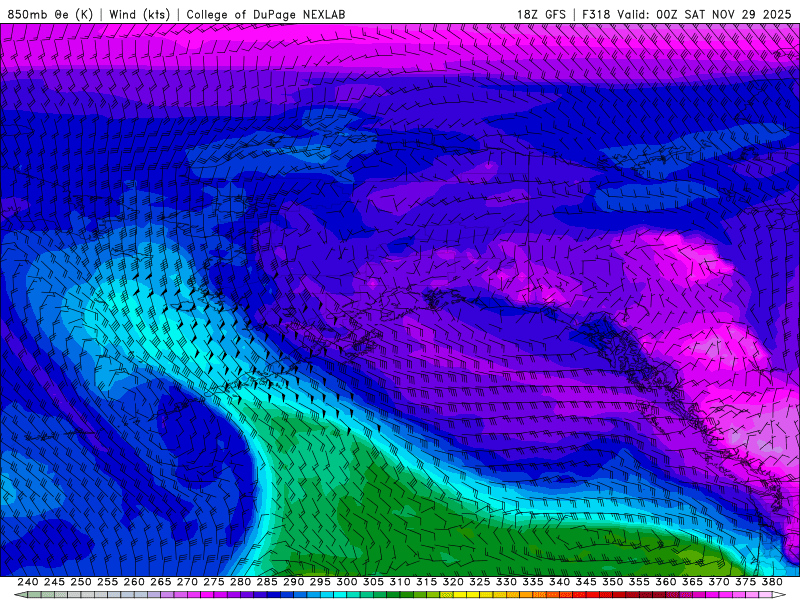Choose the 355 scale label
This screenshot has height=600, width=800.
click(639, 582)
